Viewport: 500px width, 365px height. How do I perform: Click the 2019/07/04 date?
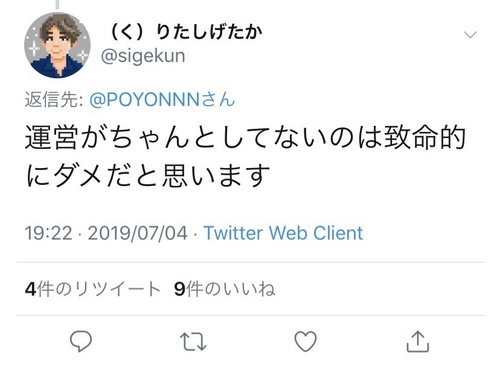(138, 233)
